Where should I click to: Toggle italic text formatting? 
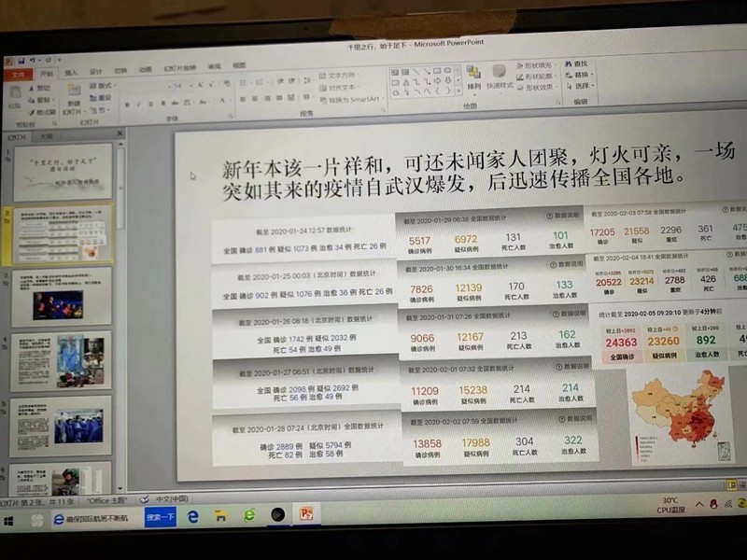tap(139, 105)
